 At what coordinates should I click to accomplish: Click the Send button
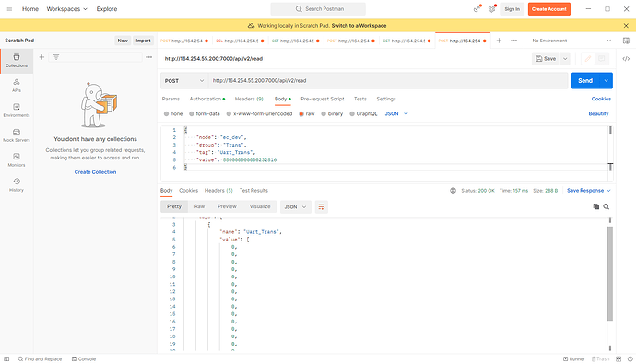585,81
